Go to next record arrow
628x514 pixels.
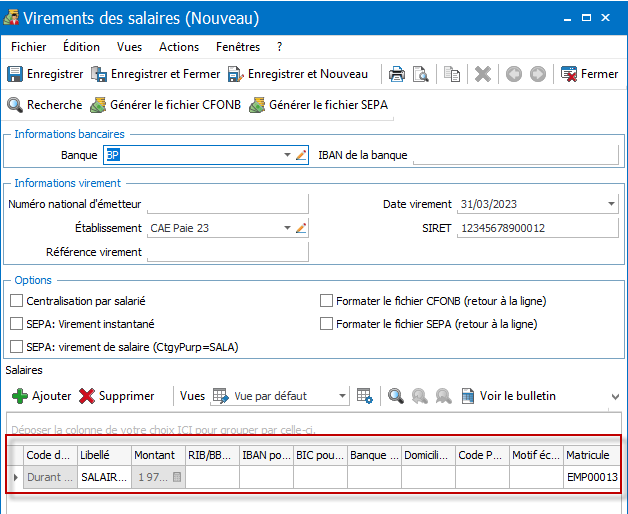click(x=538, y=75)
